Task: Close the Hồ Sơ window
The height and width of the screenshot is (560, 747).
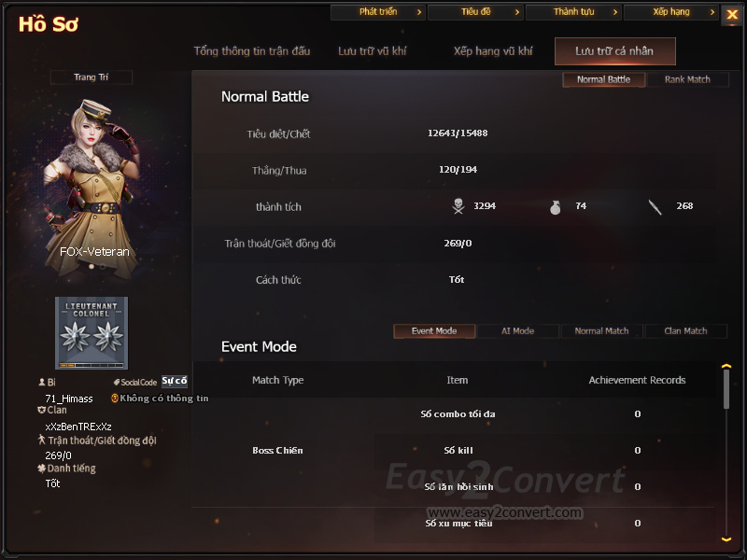Action: [732, 15]
